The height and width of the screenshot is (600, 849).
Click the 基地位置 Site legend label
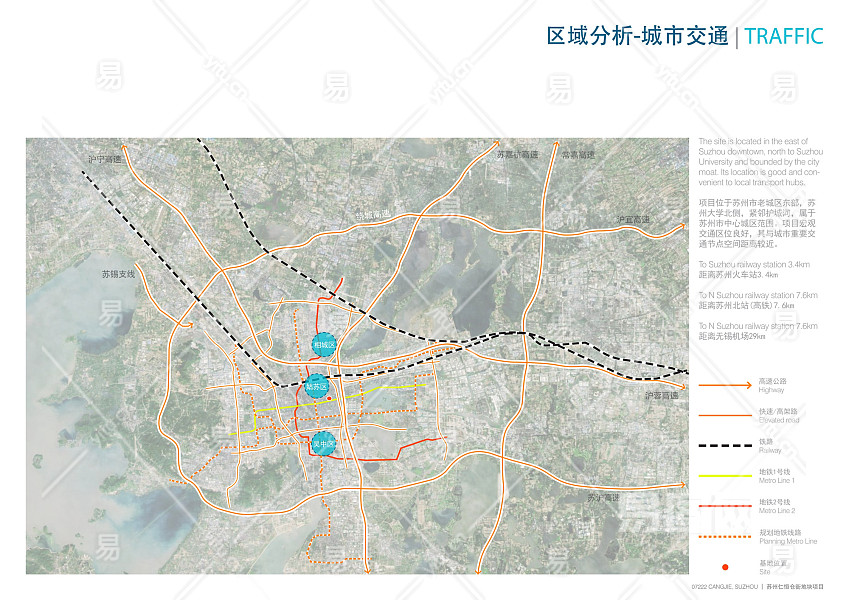coord(773,567)
